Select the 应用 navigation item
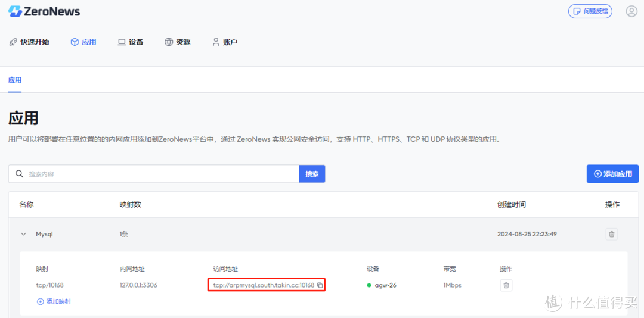Screen dimensions: 644x318 coord(83,42)
